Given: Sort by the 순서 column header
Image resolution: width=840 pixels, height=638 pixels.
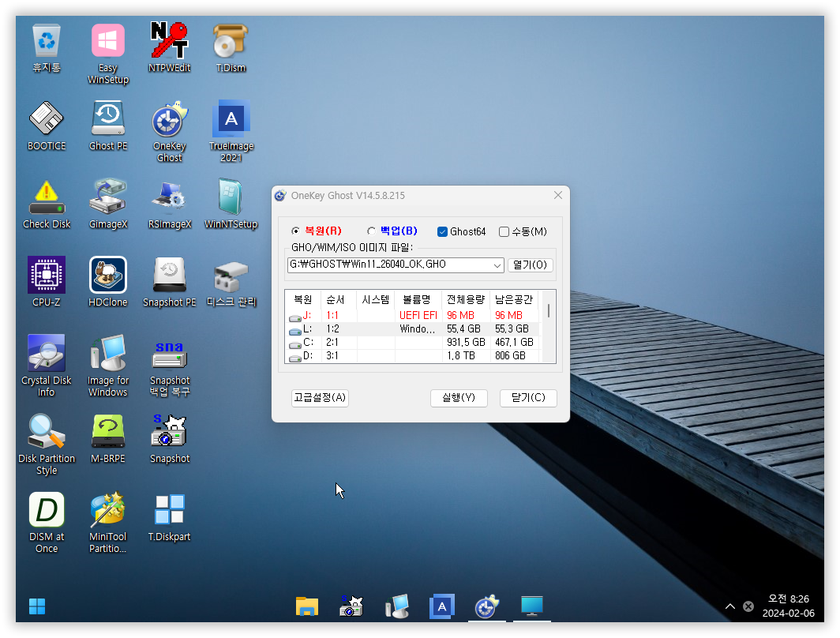Looking at the screenshot, I should (339, 299).
